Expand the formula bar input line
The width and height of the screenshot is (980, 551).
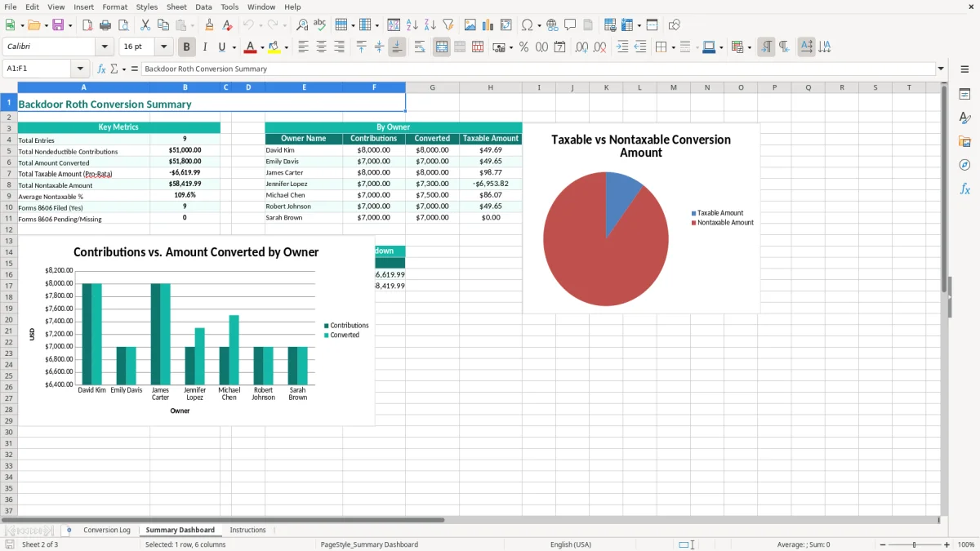click(x=941, y=69)
